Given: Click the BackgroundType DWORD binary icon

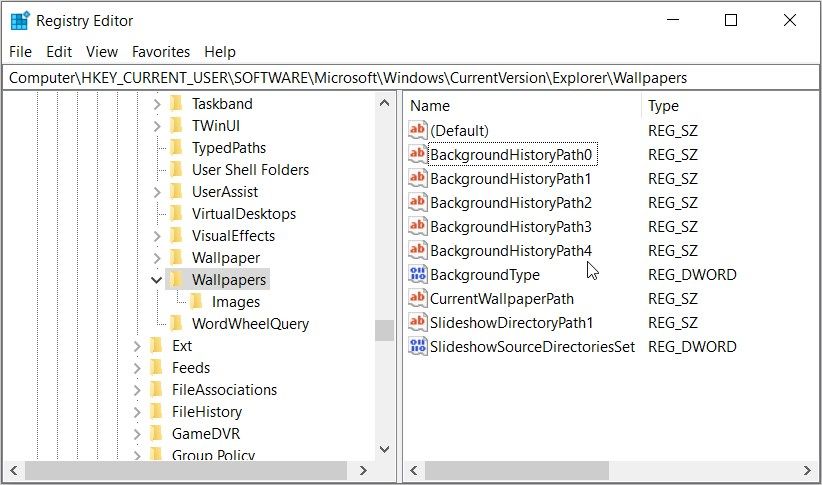Looking at the screenshot, I should 418,274.
